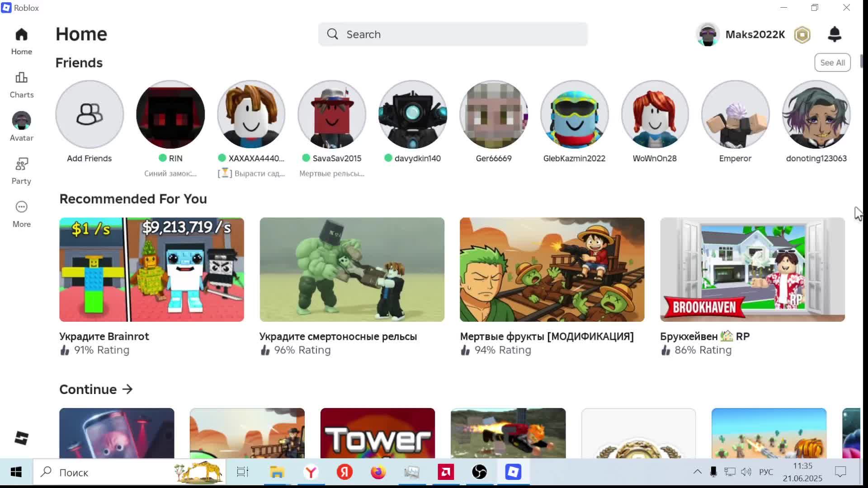Click the Add Friends circle
This screenshot has width=868, height=488.
(x=90, y=114)
